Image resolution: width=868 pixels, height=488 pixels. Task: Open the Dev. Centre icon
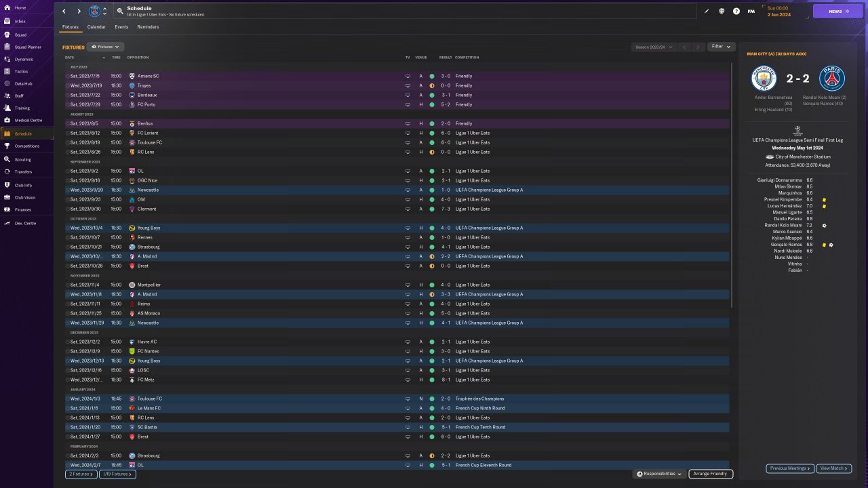(x=7, y=223)
